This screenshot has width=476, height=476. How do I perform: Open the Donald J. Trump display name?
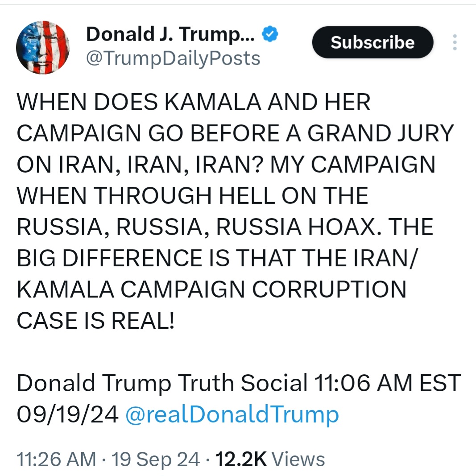170,34
